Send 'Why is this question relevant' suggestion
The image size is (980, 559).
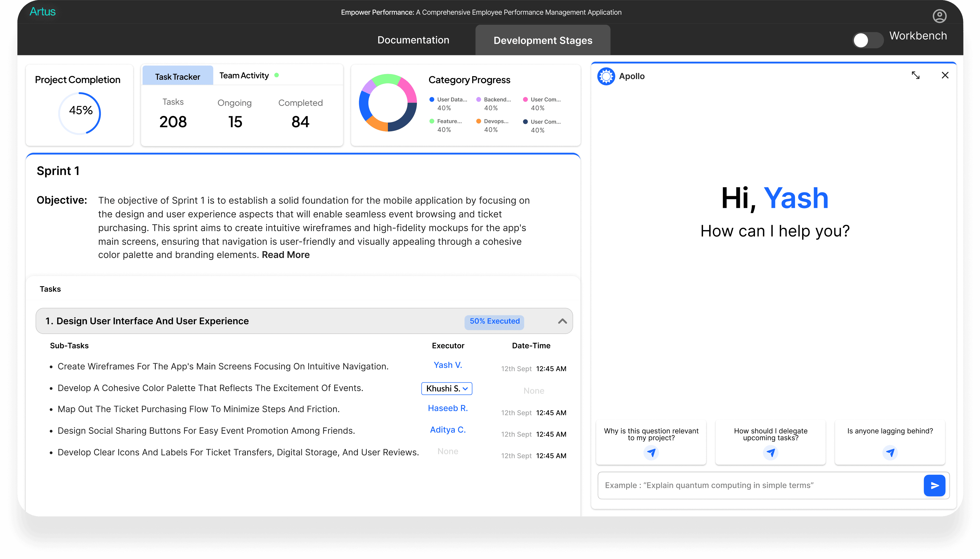tap(651, 453)
